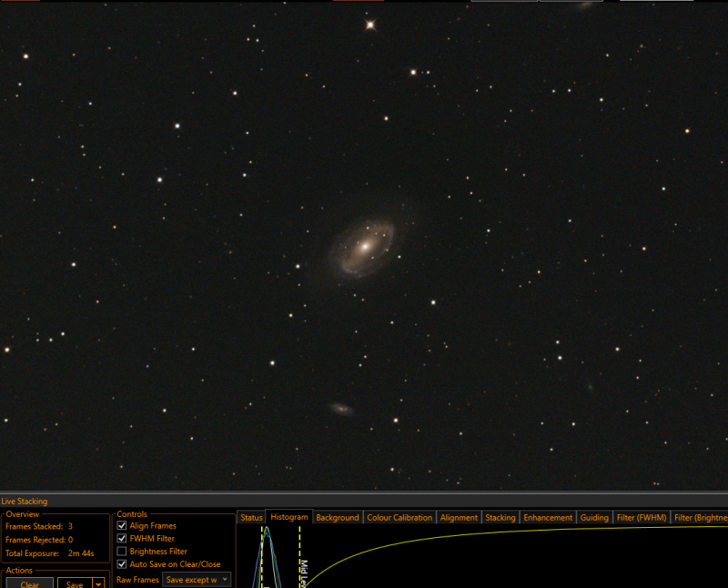This screenshot has width=728, height=588.
Task: Click the black level dashed line in histogram
Action: pyautogui.click(x=262, y=556)
